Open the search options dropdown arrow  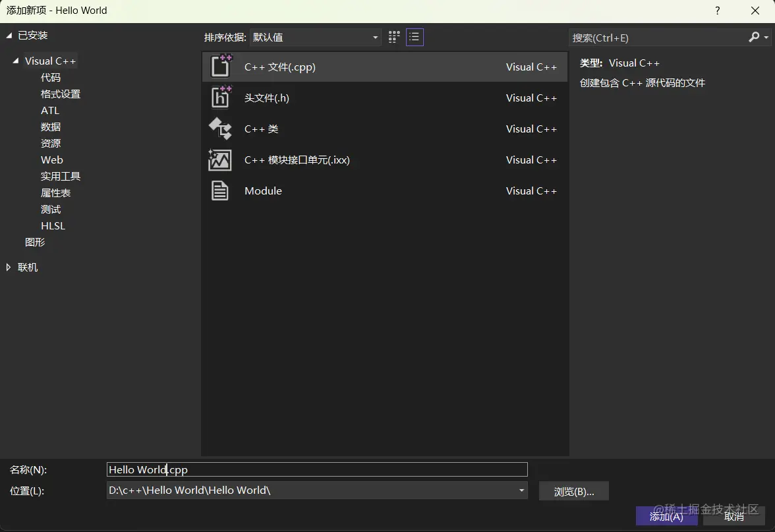[x=766, y=38]
